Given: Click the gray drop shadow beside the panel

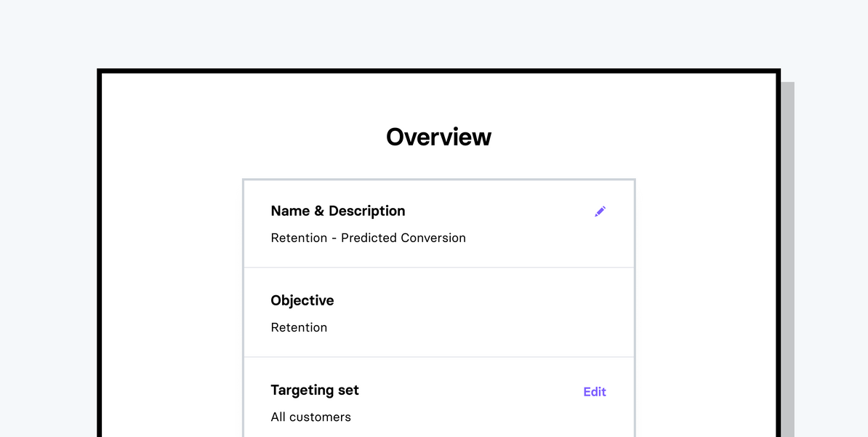Looking at the screenshot, I should pyautogui.click(x=788, y=254).
